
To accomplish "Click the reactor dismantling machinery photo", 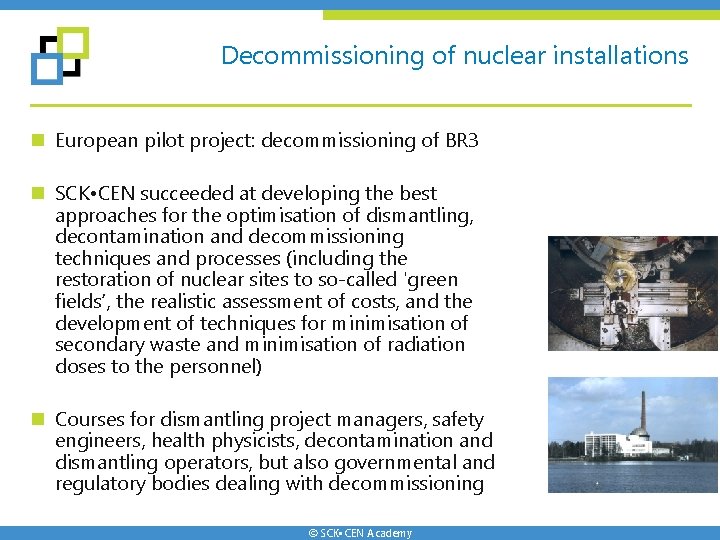I will tap(632, 293).
